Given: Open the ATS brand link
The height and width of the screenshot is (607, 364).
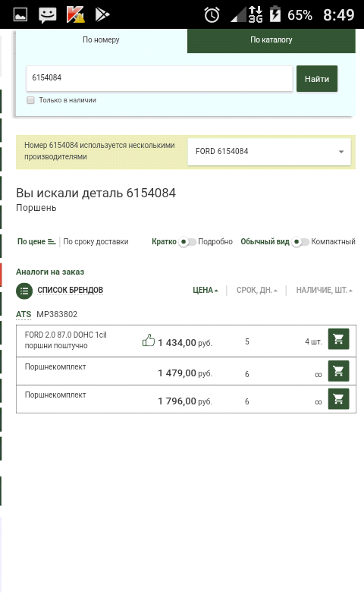Looking at the screenshot, I should pyautogui.click(x=24, y=314).
